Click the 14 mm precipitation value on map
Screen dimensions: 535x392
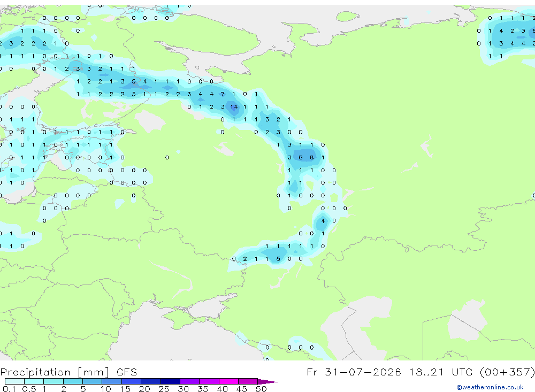click(x=234, y=107)
